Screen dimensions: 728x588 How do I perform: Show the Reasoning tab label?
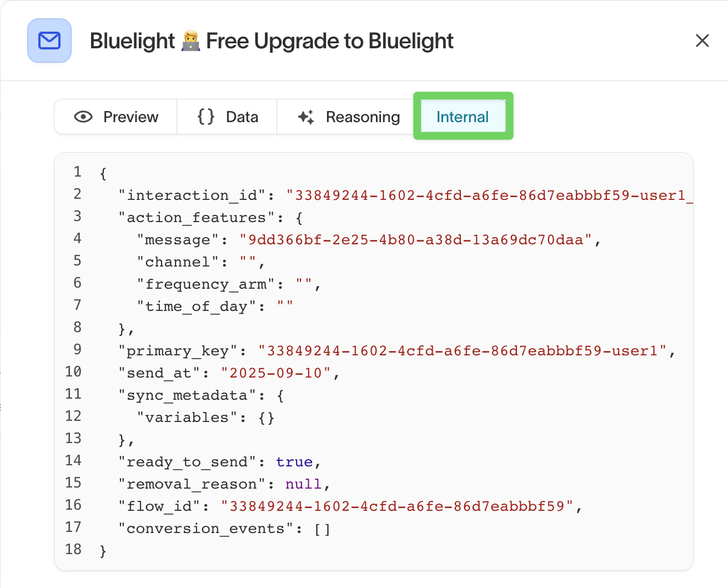click(x=363, y=117)
